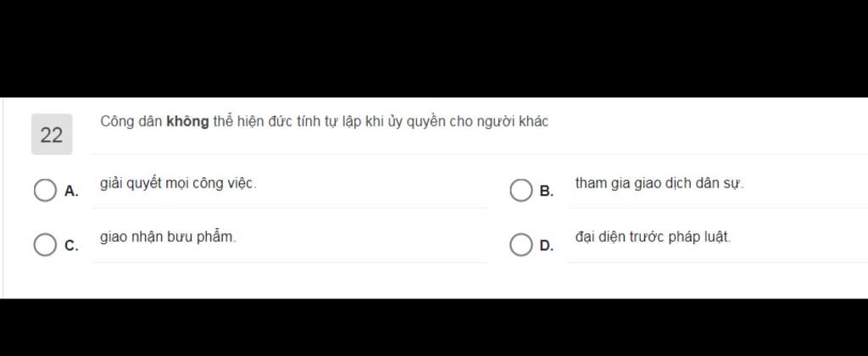The height and width of the screenshot is (356, 868).
Task: Click answer text 'tham gia giao dịch dân sự'
Action: click(659, 184)
